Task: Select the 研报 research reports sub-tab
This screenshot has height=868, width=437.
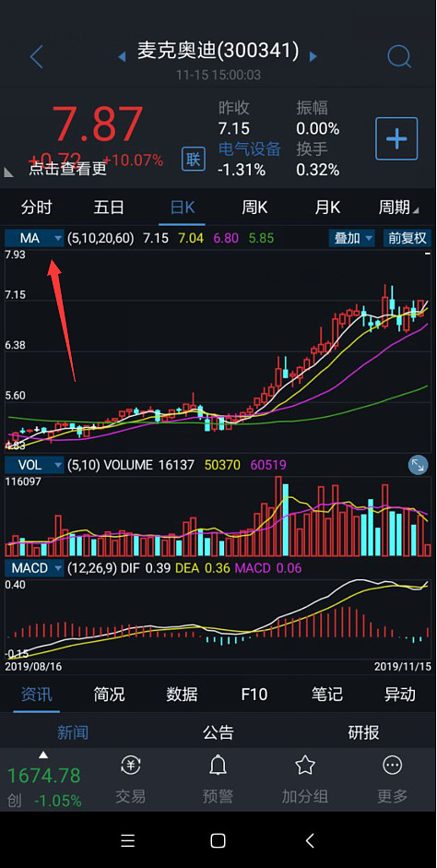Action: 363,733
